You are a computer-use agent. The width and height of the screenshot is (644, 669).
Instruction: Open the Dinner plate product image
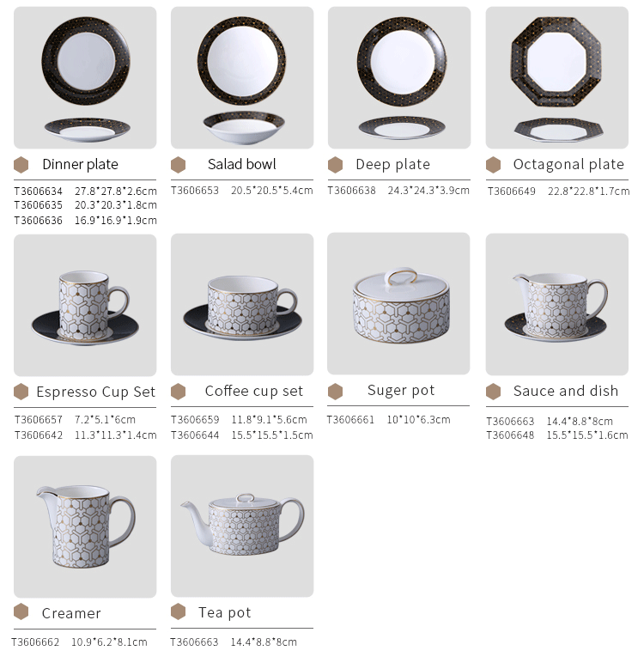[85, 77]
